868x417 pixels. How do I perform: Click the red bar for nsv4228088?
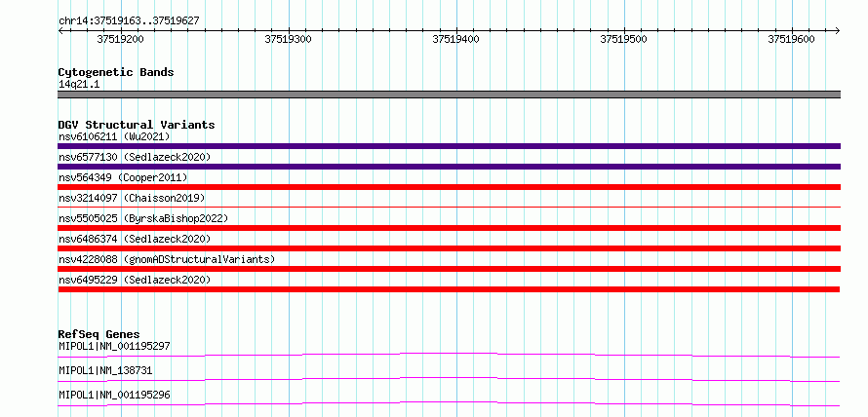[449, 269]
